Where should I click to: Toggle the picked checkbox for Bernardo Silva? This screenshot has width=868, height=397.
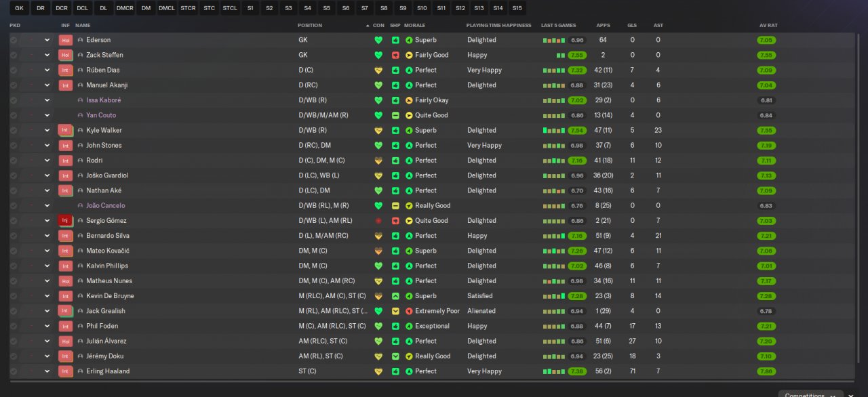tap(14, 236)
